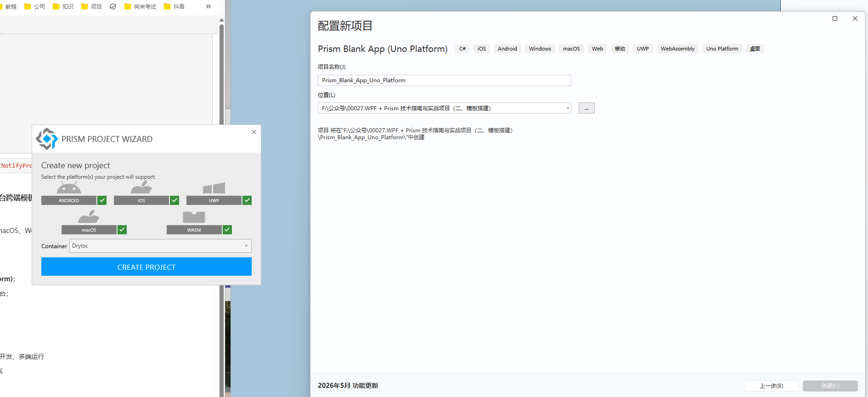The width and height of the screenshot is (868, 397).
Task: Close the 配置新项目 window
Action: (855, 18)
